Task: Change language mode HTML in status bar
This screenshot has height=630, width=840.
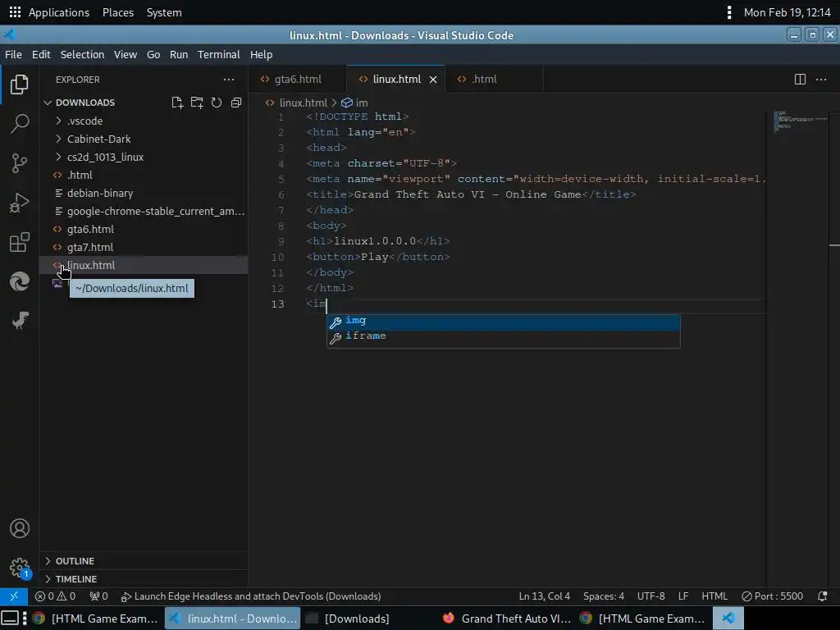Action: coord(714,596)
